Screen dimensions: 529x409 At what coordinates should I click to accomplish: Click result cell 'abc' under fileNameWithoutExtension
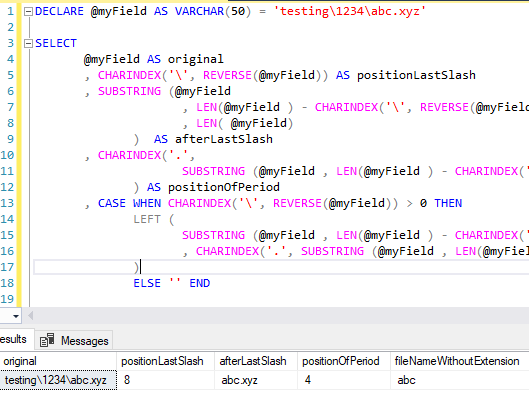tap(460, 380)
